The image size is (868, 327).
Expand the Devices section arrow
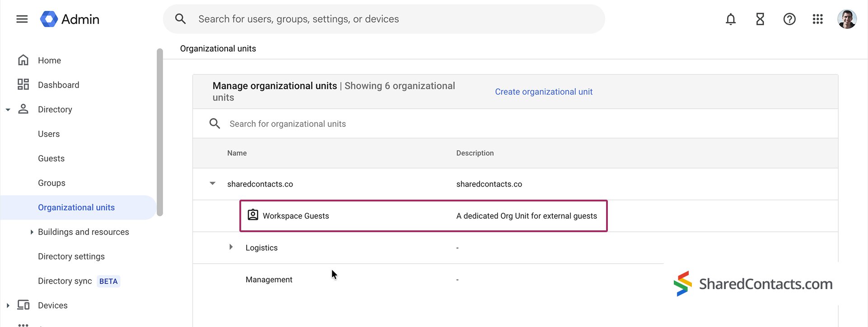(8, 305)
